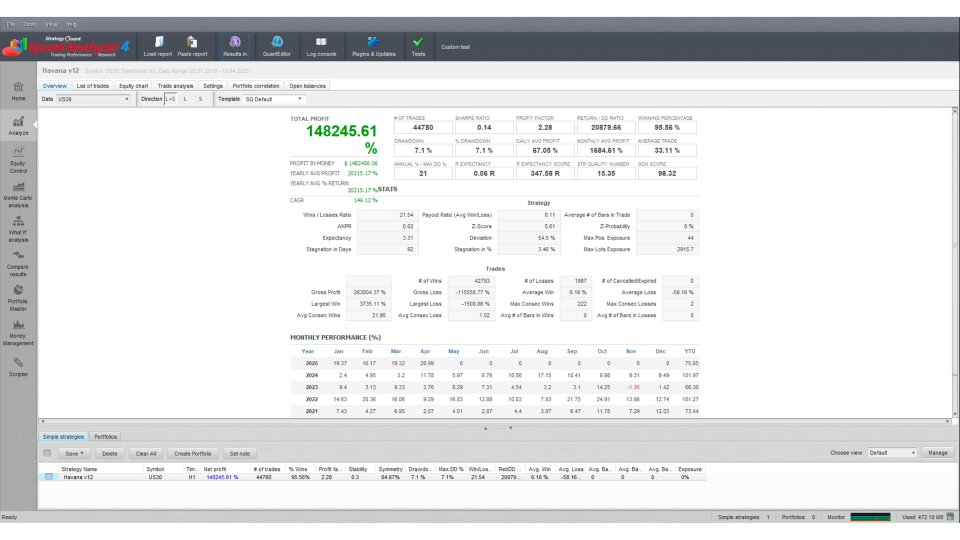Click the Set note button

pyautogui.click(x=239, y=454)
